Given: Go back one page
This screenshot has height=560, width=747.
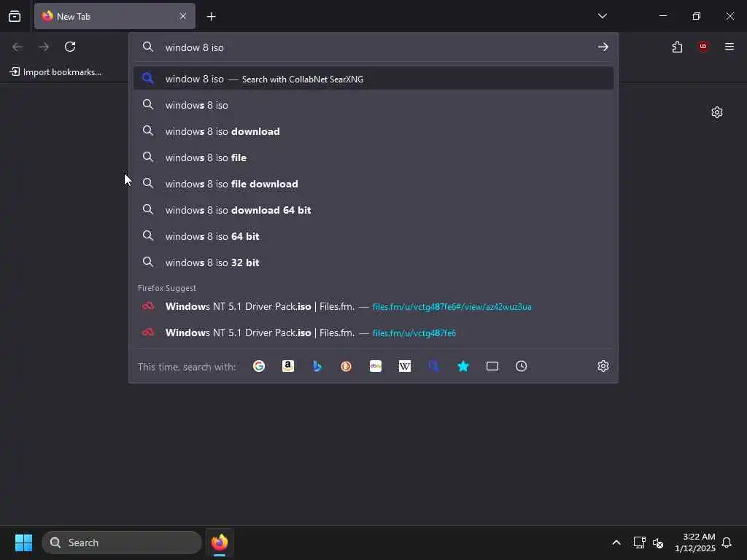Looking at the screenshot, I should pyautogui.click(x=18, y=47).
